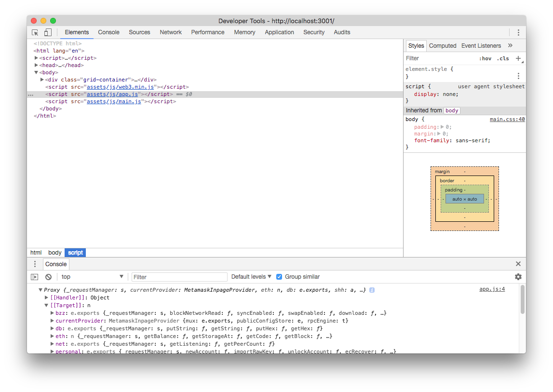This screenshot has height=392, width=553.
Task: Toggle the device toolbar
Action: [x=47, y=31]
